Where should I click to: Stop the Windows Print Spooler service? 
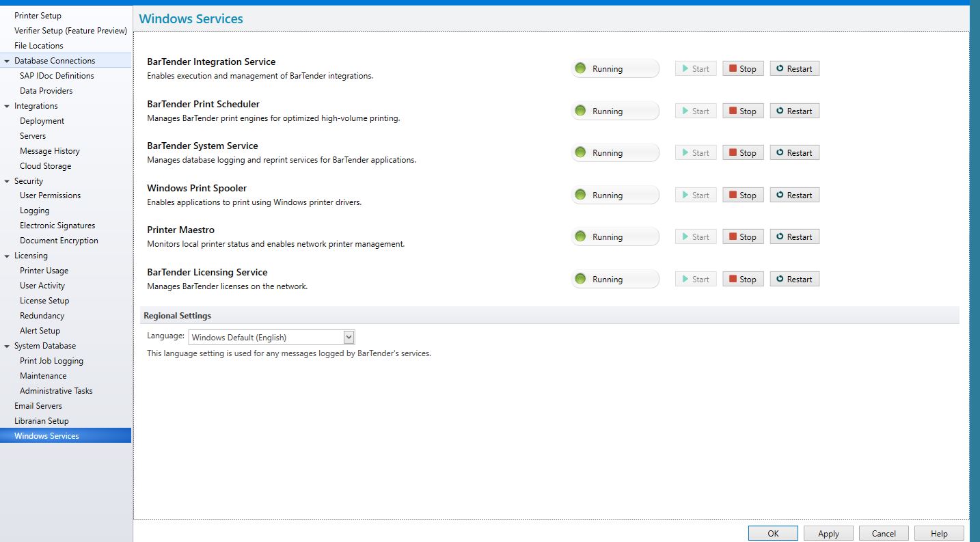[x=743, y=195]
